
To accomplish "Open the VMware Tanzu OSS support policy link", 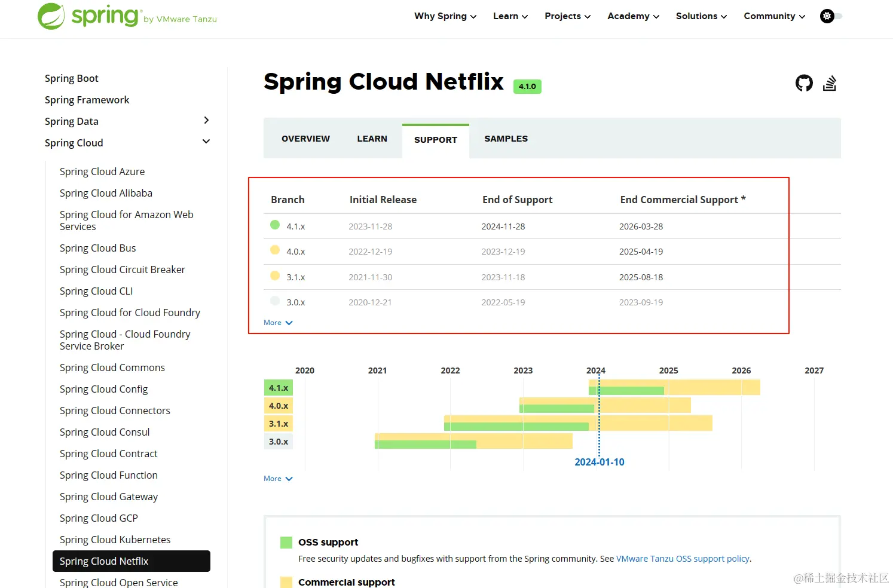I will point(683,559).
